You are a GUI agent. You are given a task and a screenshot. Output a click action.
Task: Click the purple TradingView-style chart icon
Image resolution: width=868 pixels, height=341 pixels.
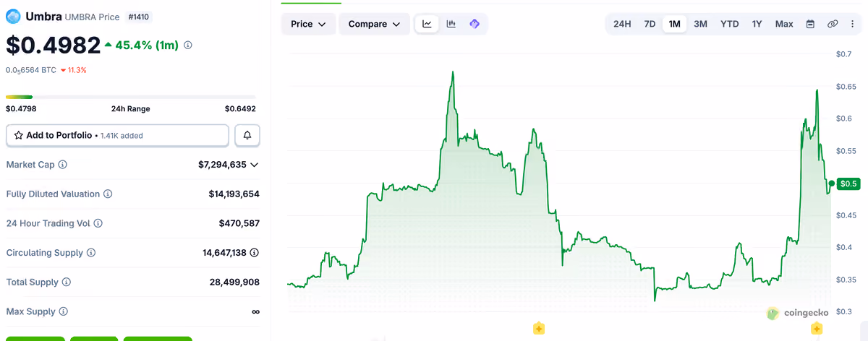coord(475,24)
